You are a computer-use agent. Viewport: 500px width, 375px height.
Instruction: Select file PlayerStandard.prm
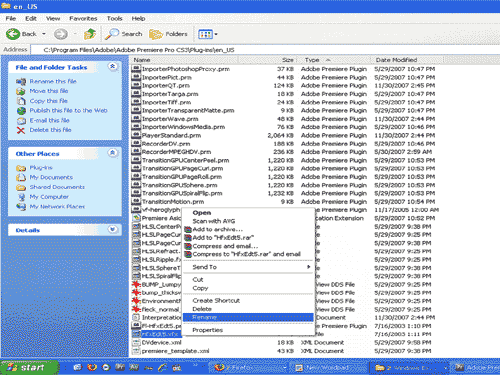coord(171,136)
